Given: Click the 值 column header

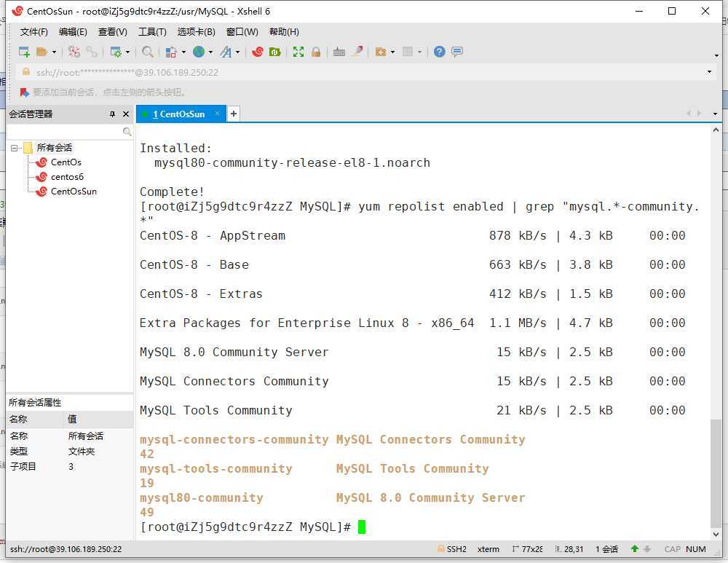Looking at the screenshot, I should pos(98,420).
